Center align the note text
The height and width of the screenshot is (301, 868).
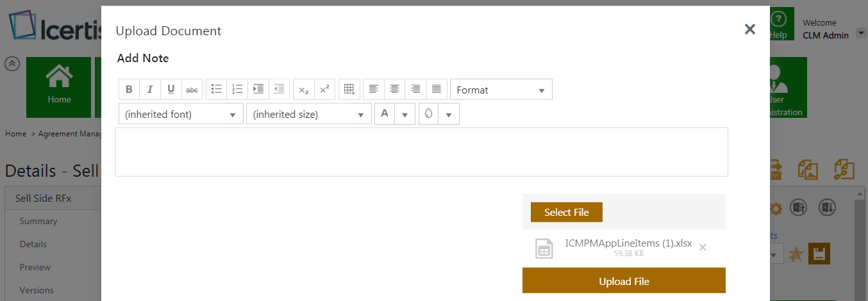pos(395,90)
